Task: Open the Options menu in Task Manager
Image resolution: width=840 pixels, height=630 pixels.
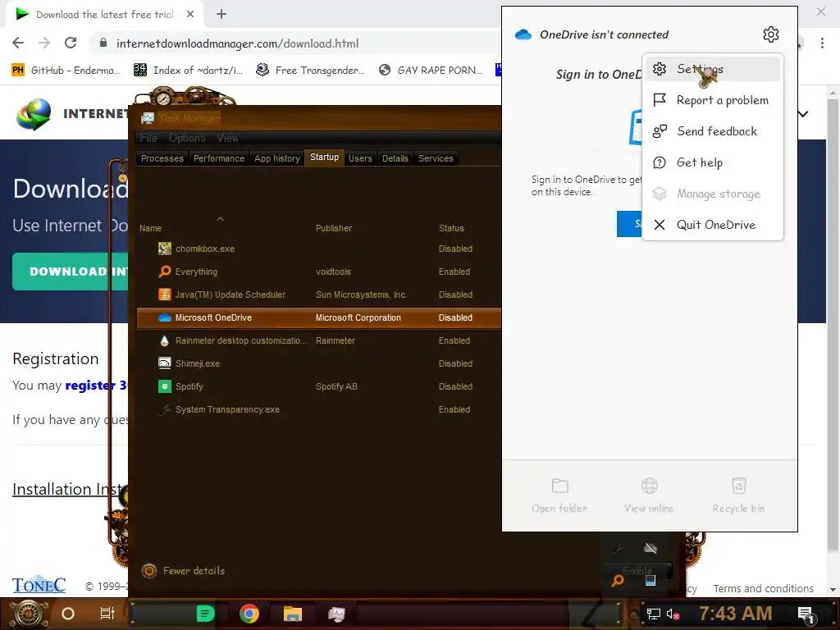Action: click(x=187, y=138)
